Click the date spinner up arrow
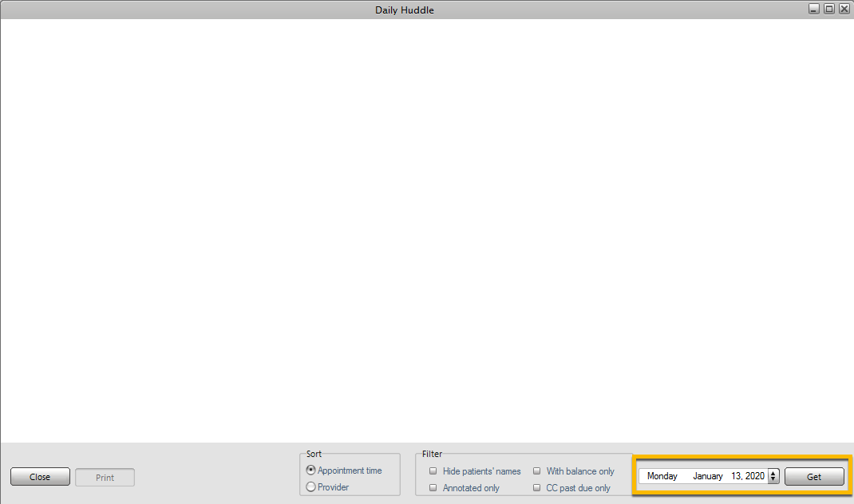The width and height of the screenshot is (854, 504). 773,473
